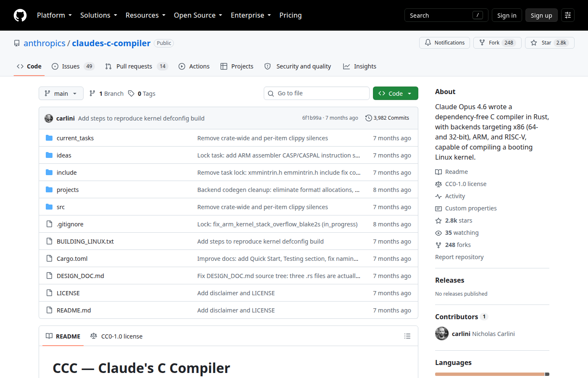The image size is (588, 378).
Task: Open the green Code dropdown button
Action: pos(395,93)
